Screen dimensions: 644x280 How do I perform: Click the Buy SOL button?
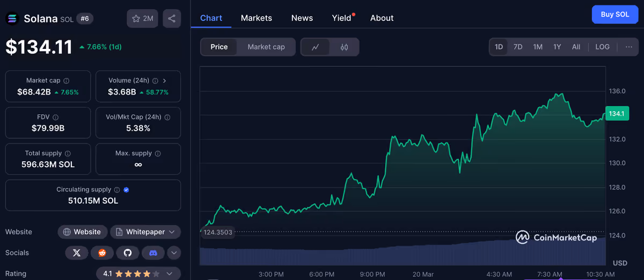tap(615, 15)
